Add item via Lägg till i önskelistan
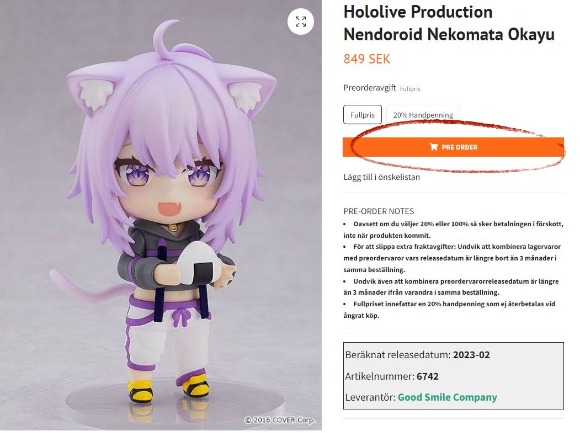This screenshot has height=433, width=580. (x=382, y=177)
